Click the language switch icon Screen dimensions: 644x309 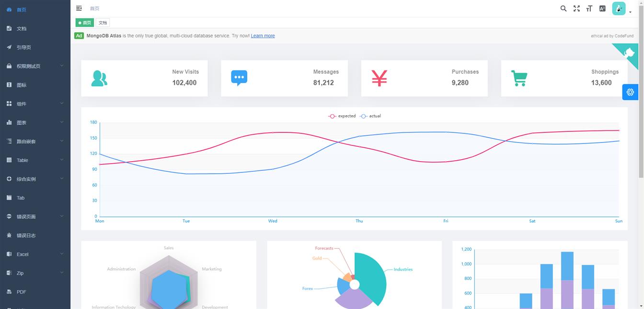pyautogui.click(x=602, y=8)
